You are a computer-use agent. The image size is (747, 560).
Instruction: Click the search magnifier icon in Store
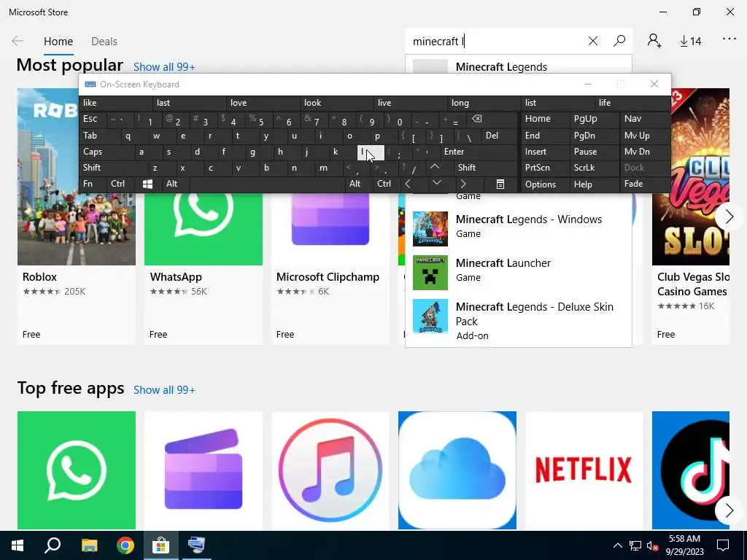[619, 41]
